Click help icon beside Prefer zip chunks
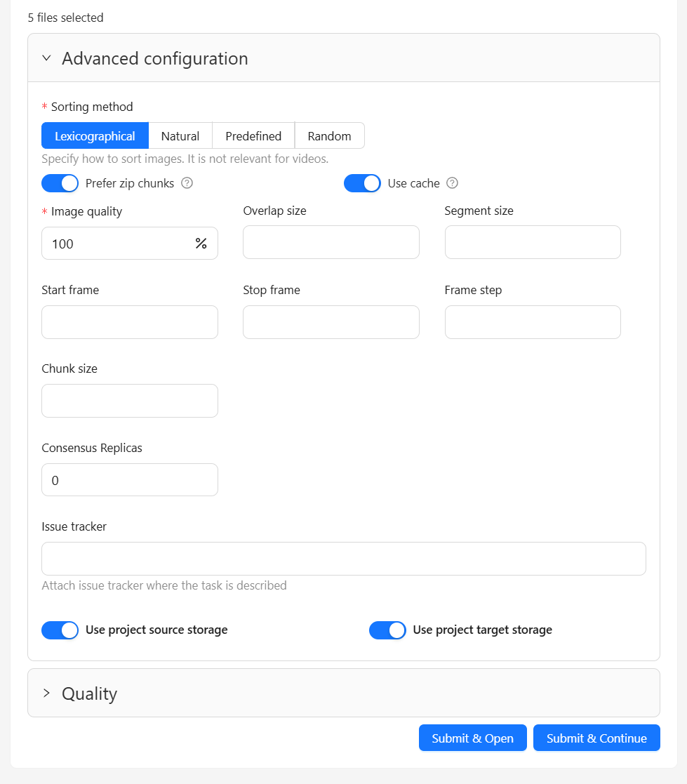This screenshot has width=687, height=784. pyautogui.click(x=187, y=183)
